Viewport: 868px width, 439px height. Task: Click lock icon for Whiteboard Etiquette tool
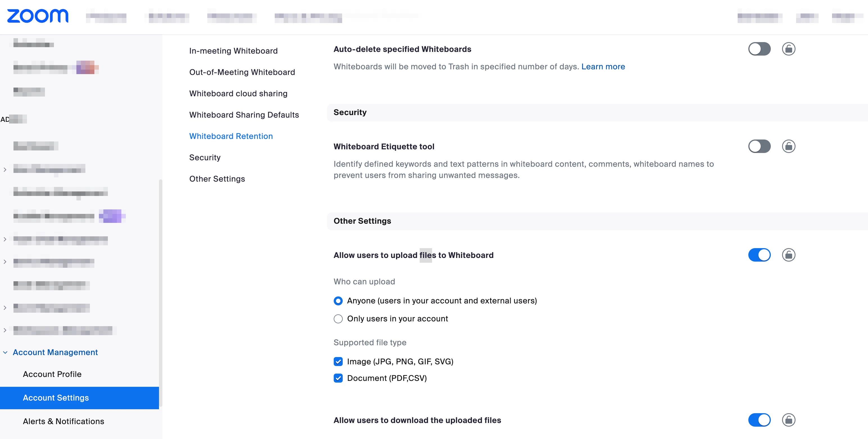click(x=789, y=147)
